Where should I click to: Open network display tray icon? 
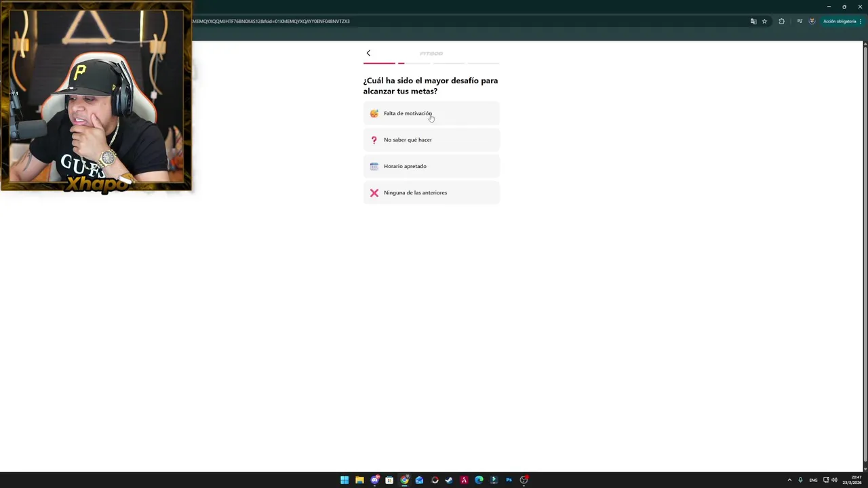click(826, 480)
